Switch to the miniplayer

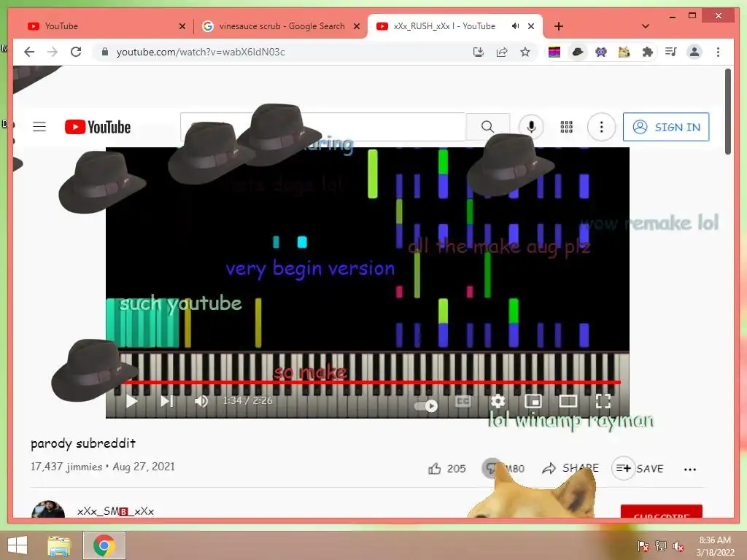coord(533,401)
